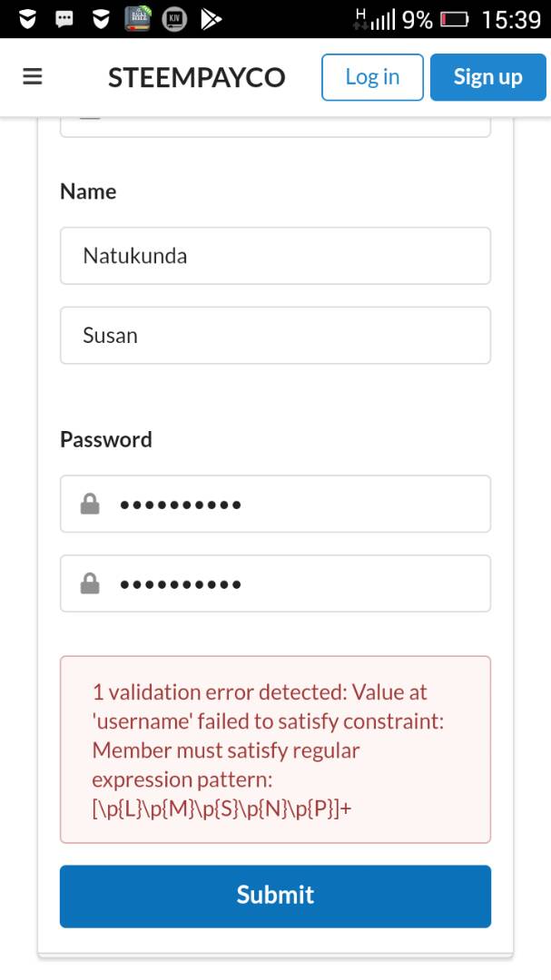Focus the first name field containing Natukunda

(275, 256)
